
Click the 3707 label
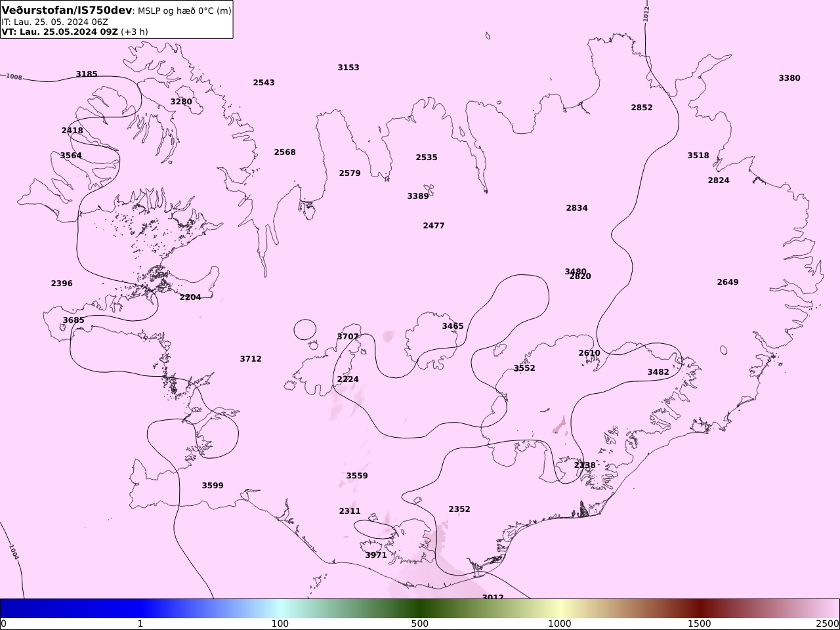point(348,337)
